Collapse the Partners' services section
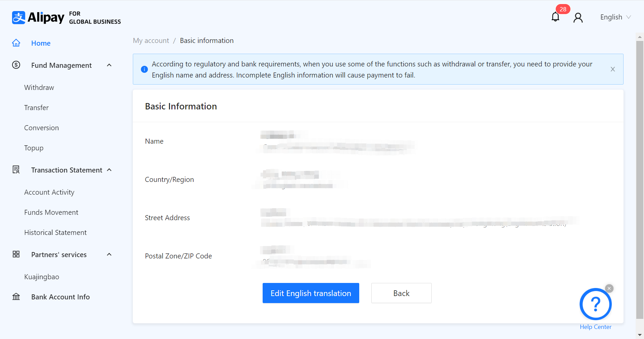 click(109, 254)
